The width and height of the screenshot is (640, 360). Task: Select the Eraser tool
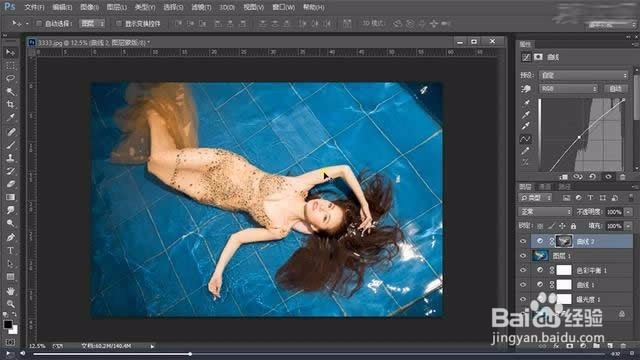click(x=11, y=184)
